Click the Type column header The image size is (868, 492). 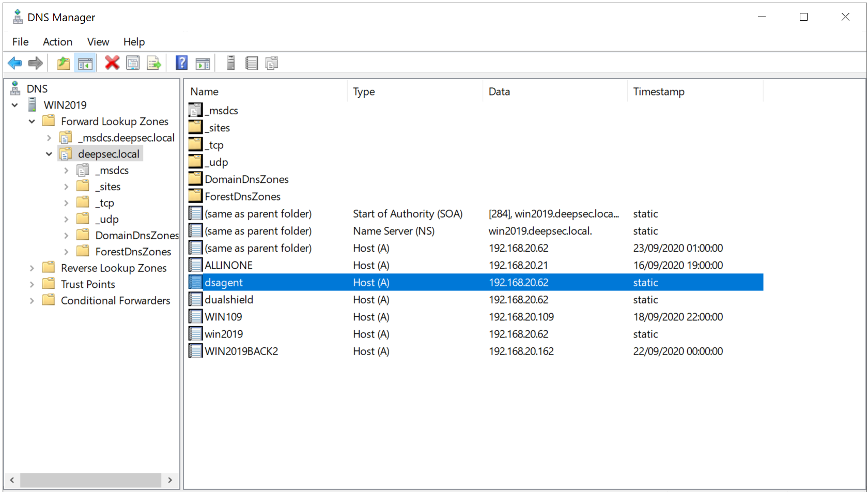click(x=364, y=91)
